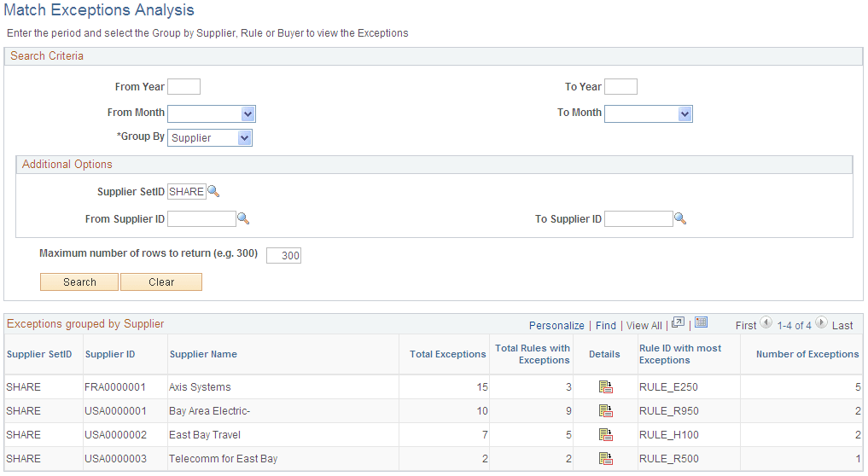Click total exceptions value 10

[x=482, y=410]
